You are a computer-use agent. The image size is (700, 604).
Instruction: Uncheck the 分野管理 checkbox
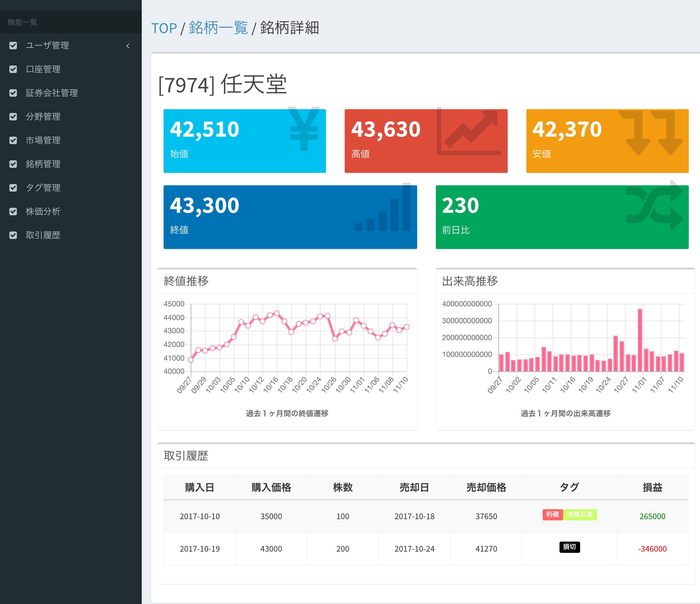click(13, 117)
